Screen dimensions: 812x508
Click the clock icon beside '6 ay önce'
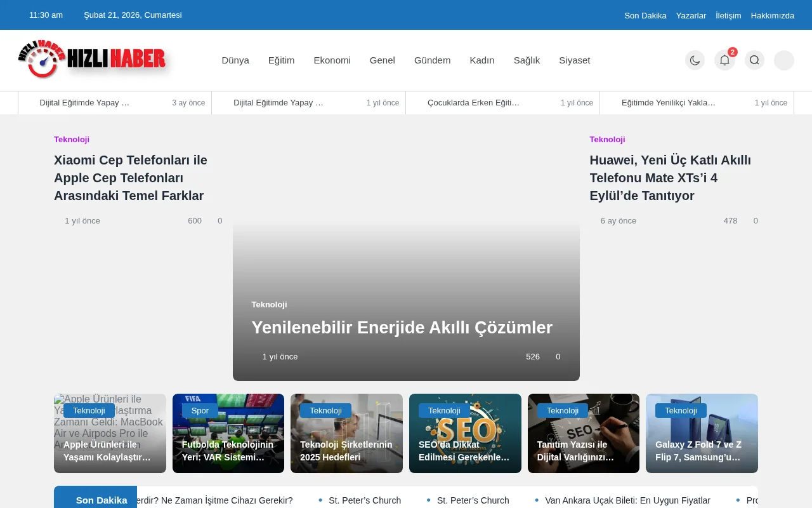pos(595,220)
